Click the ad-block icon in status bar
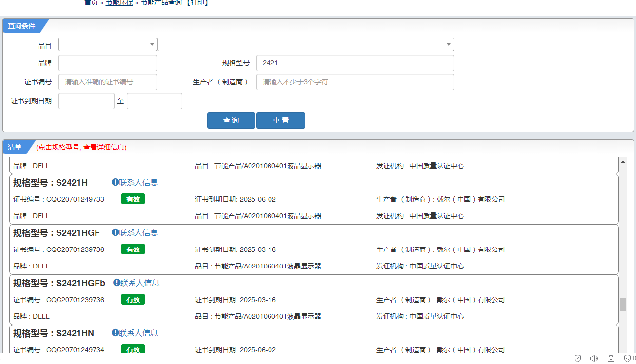This screenshot has width=636, height=364. (x=627, y=358)
